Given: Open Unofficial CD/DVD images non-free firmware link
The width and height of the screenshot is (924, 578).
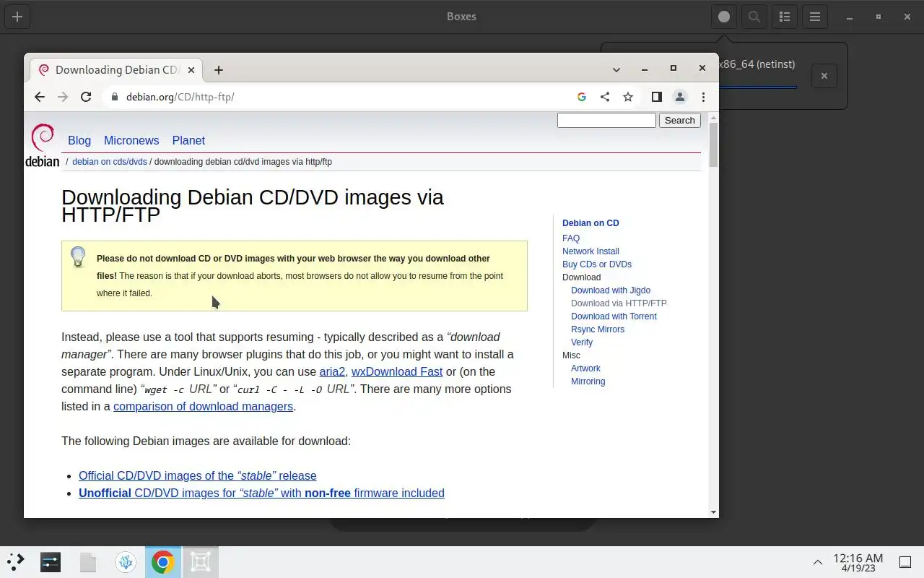Looking at the screenshot, I should (261, 493).
